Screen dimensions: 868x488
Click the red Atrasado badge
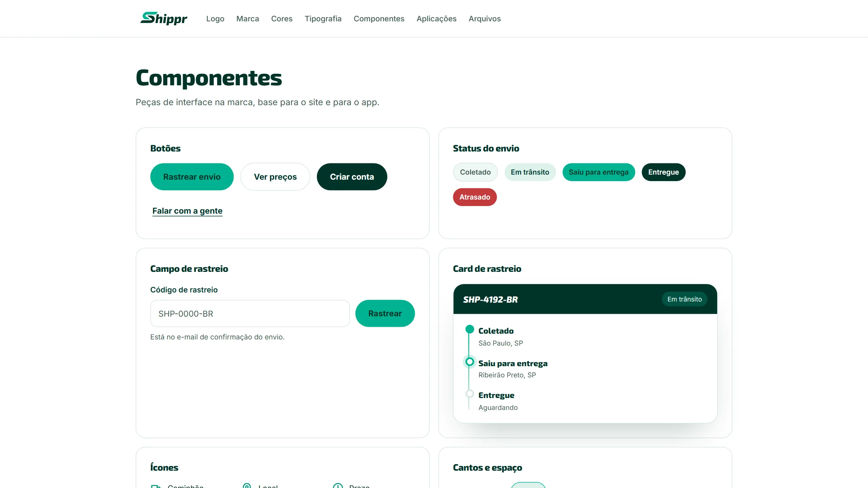[475, 197]
